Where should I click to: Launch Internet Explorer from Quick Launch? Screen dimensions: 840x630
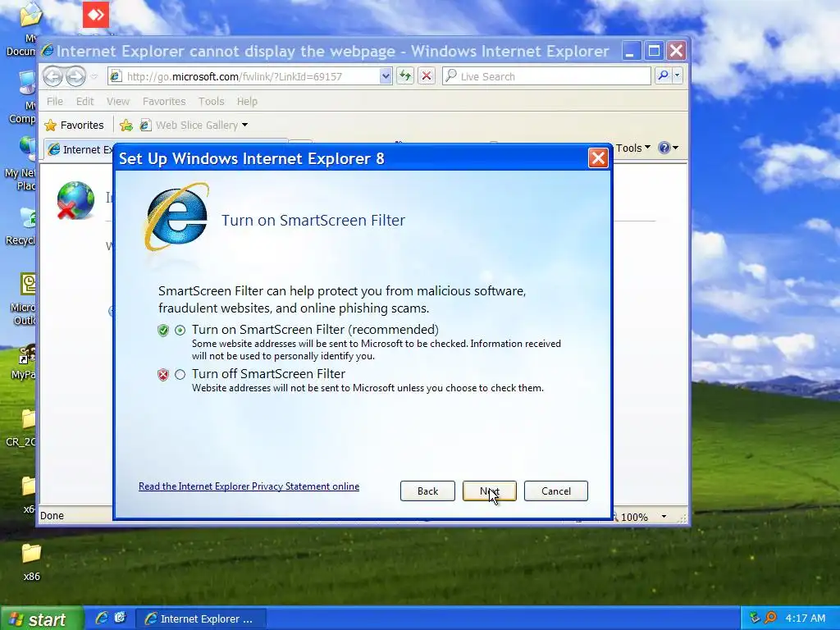click(x=101, y=619)
